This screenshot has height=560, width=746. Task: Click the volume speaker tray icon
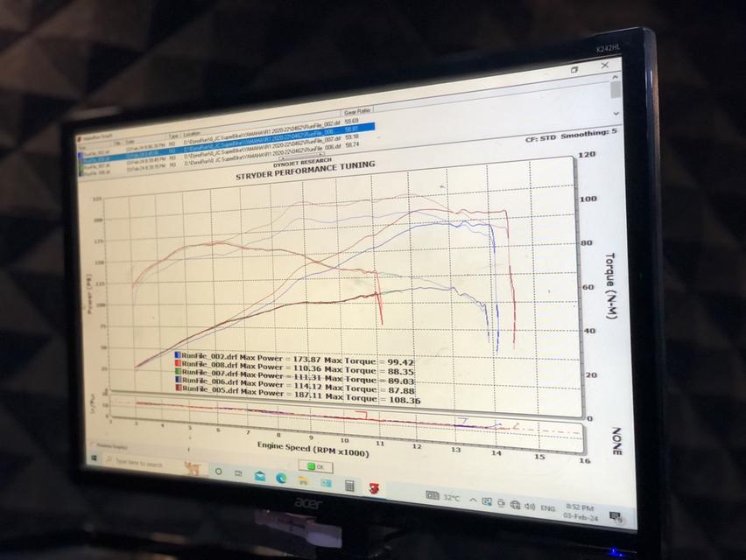(x=530, y=507)
